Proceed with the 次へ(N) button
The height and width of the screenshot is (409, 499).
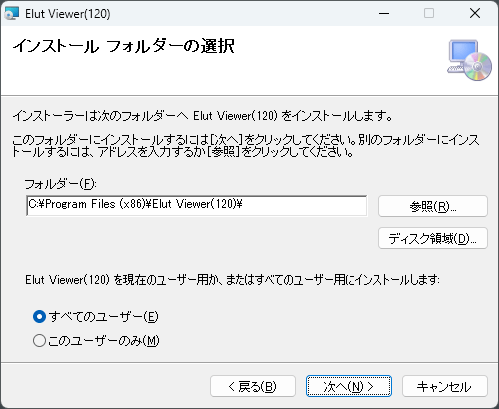coord(349,386)
